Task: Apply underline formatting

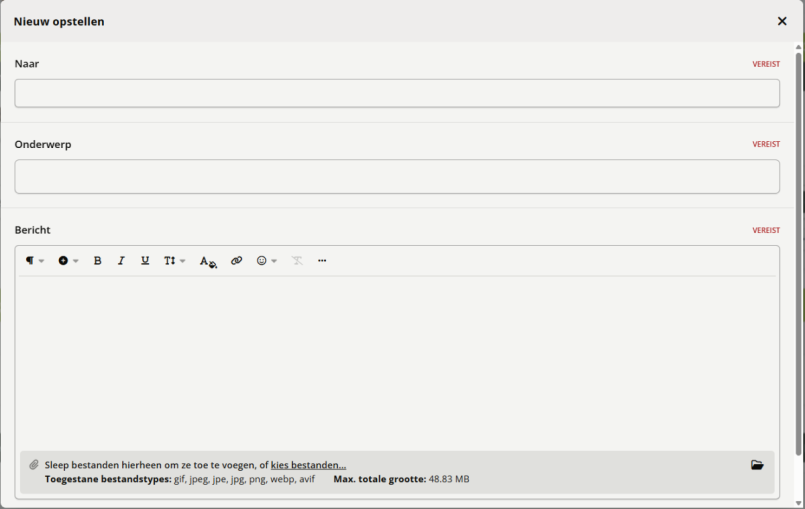Action: click(x=145, y=261)
